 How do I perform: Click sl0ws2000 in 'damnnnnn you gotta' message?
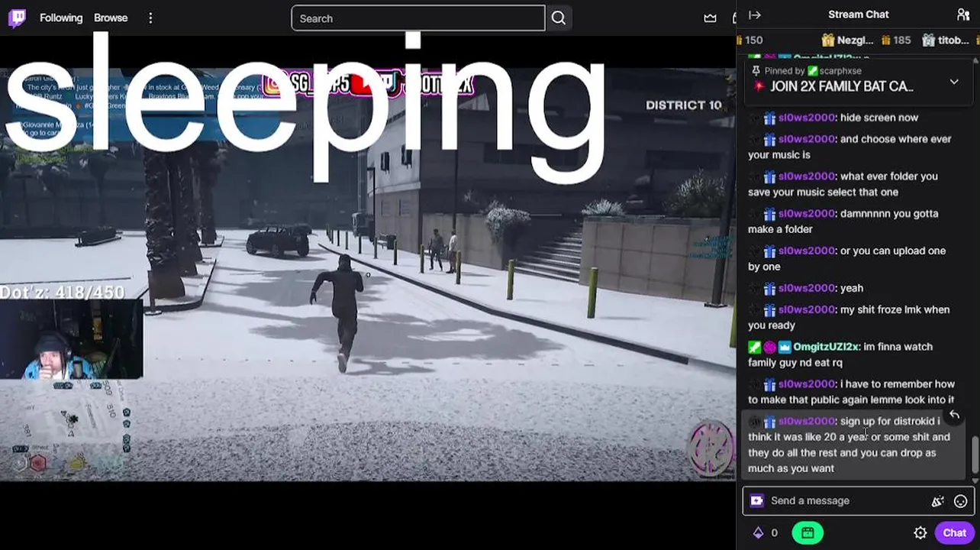[x=808, y=214]
